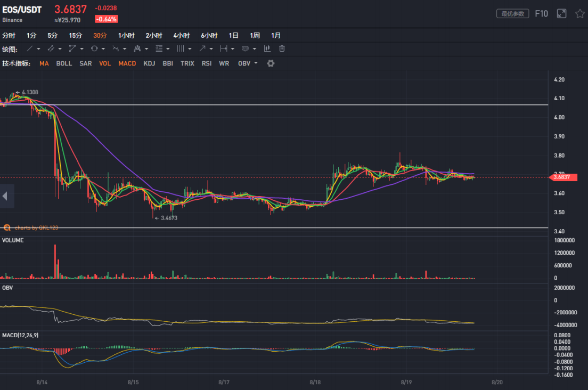The width and height of the screenshot is (588, 390).
Task: Add EOS/USDT to favorites with star
Action: [x=579, y=14]
